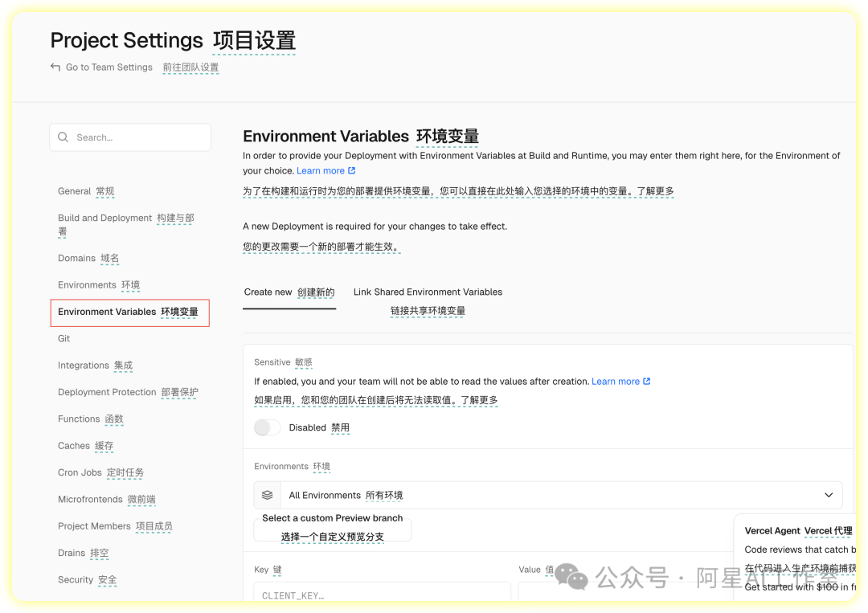The height and width of the screenshot is (613, 868).
Task: Focus the sidebar Search field
Action: point(130,137)
